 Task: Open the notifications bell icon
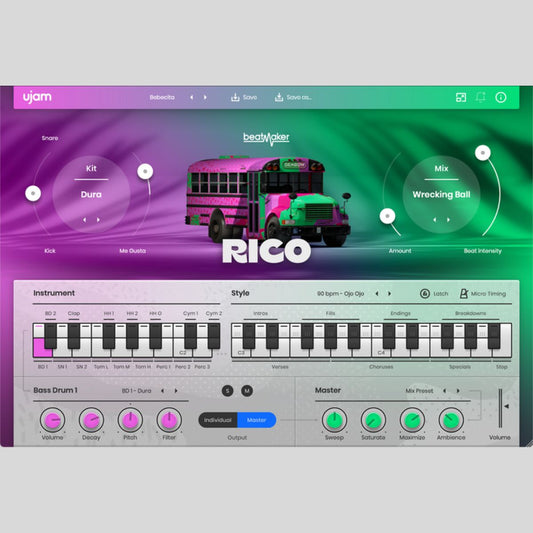tap(481, 97)
